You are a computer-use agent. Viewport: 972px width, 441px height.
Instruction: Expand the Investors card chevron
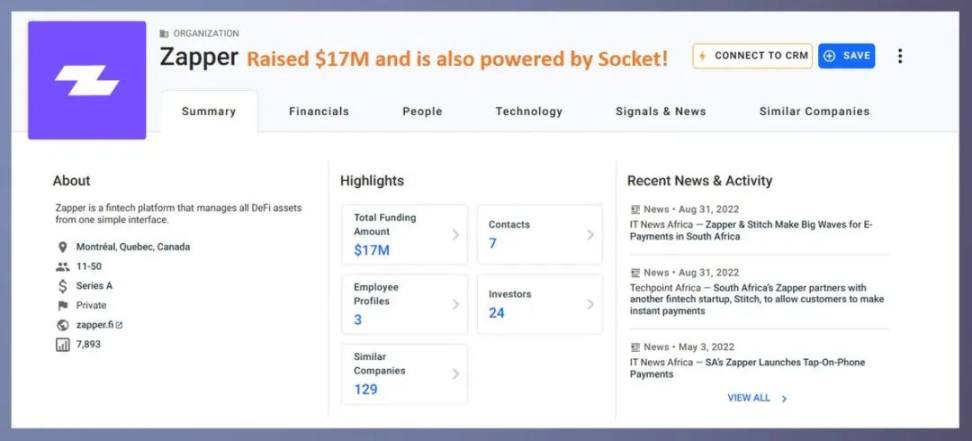590,304
